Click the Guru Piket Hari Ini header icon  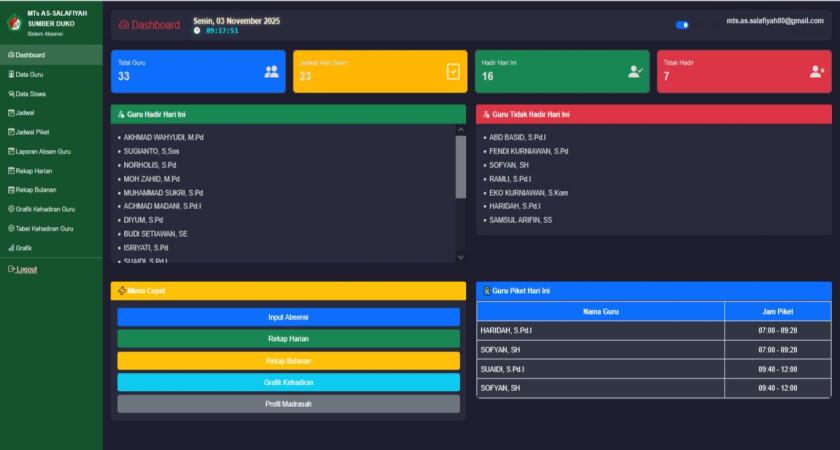coord(486,291)
